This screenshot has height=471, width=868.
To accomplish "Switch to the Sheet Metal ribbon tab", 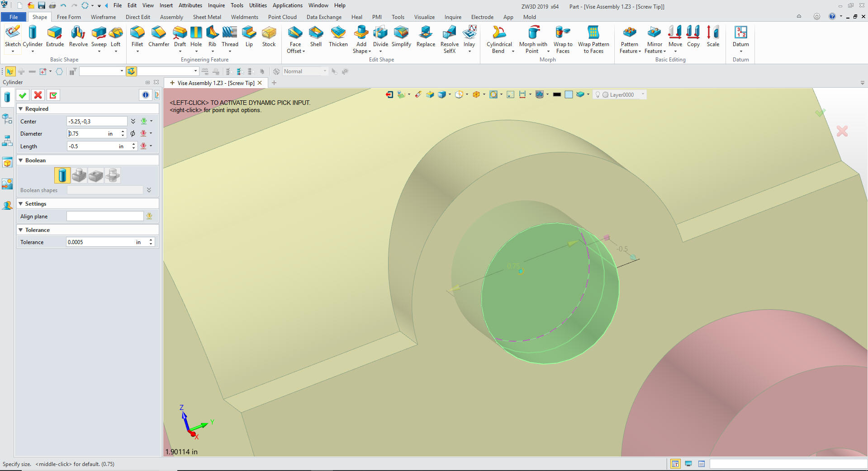I will click(207, 17).
